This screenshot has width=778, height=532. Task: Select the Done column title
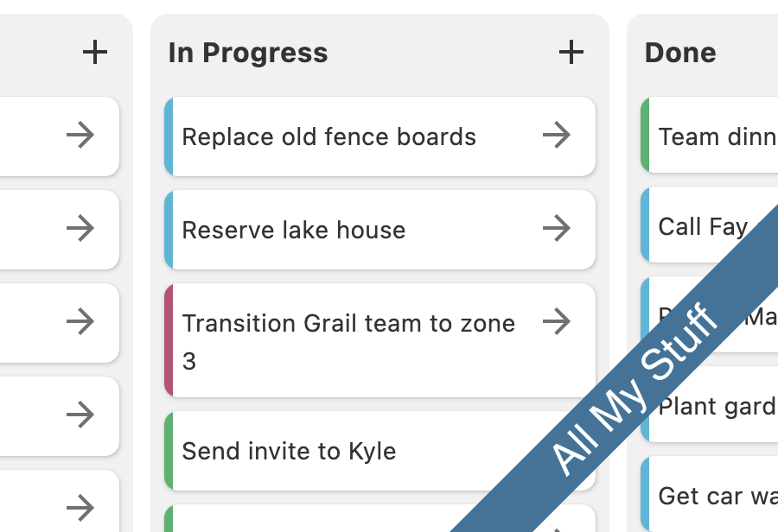pyautogui.click(x=679, y=53)
